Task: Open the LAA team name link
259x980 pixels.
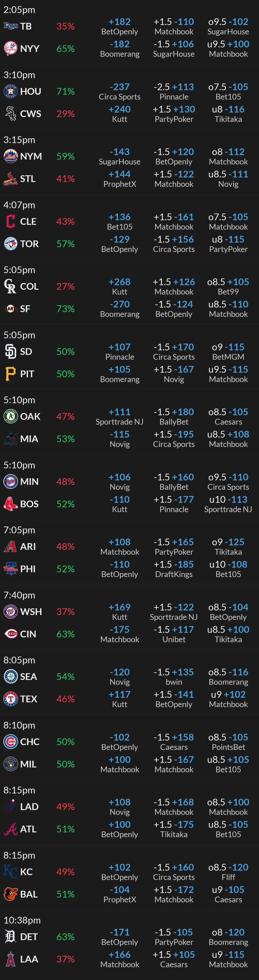Action: click(x=29, y=959)
